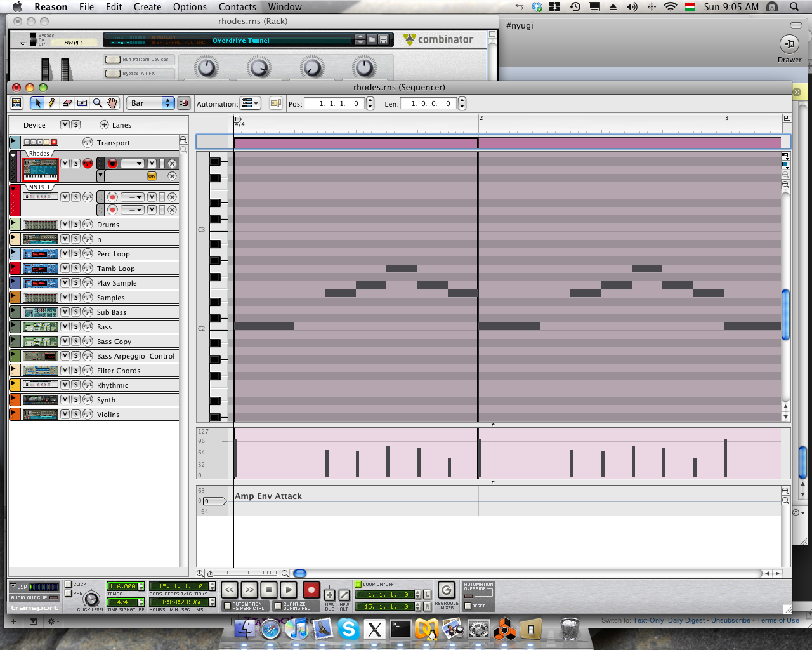
Task: Open the Automation display dropdown
Action: tap(250, 103)
